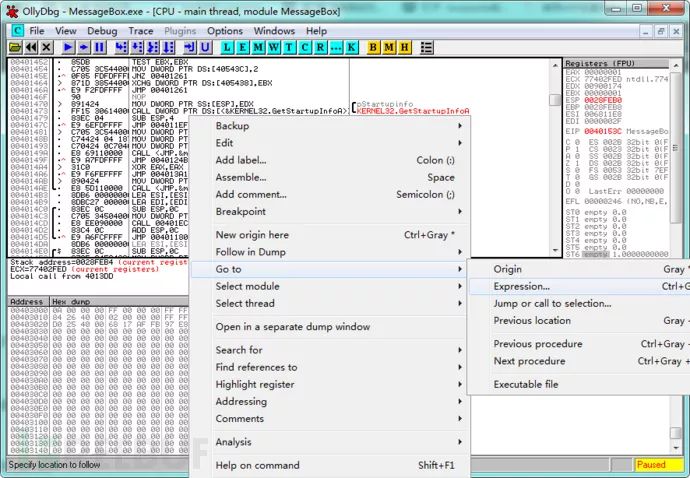Image resolution: width=690 pixels, height=478 pixels.
Task: Open the Log window with L button
Action: coord(227,47)
